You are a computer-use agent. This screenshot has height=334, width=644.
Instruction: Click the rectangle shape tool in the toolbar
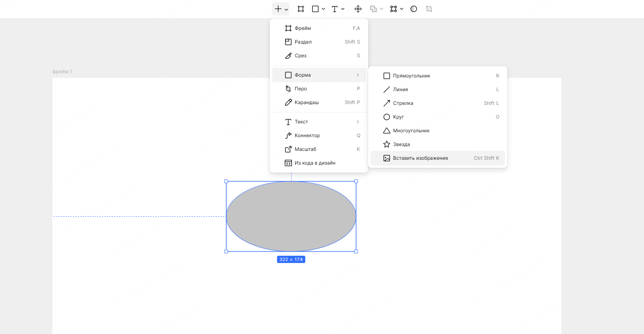click(x=315, y=9)
